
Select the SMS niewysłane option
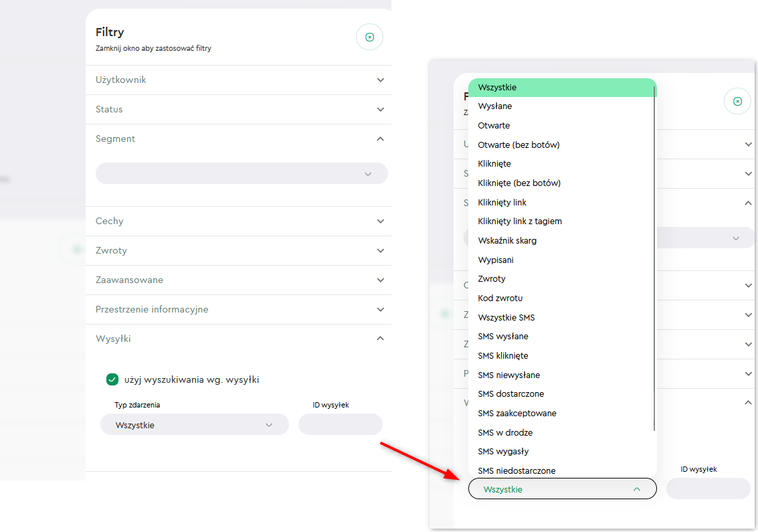[561, 375]
